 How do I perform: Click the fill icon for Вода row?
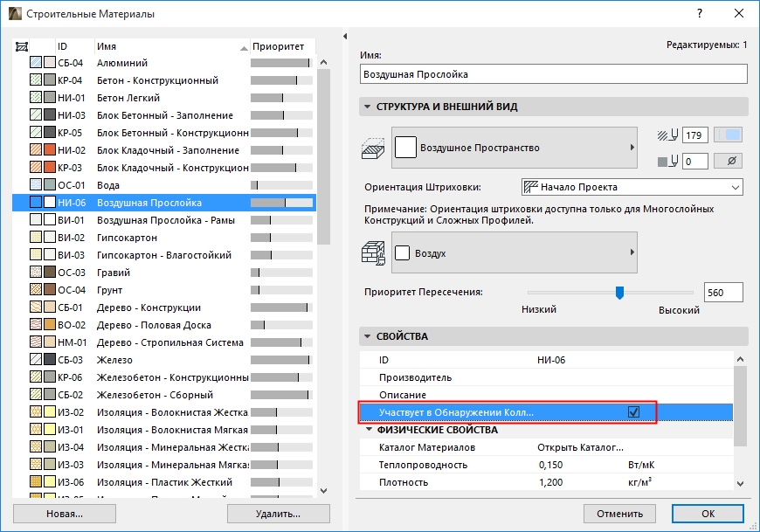click(x=36, y=184)
